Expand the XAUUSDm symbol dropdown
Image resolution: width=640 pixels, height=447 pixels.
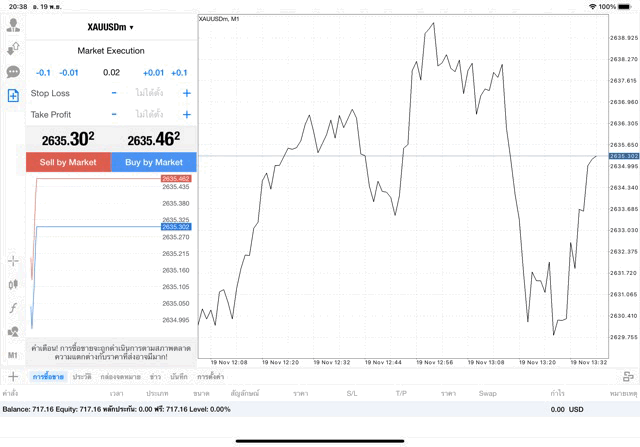tap(111, 27)
